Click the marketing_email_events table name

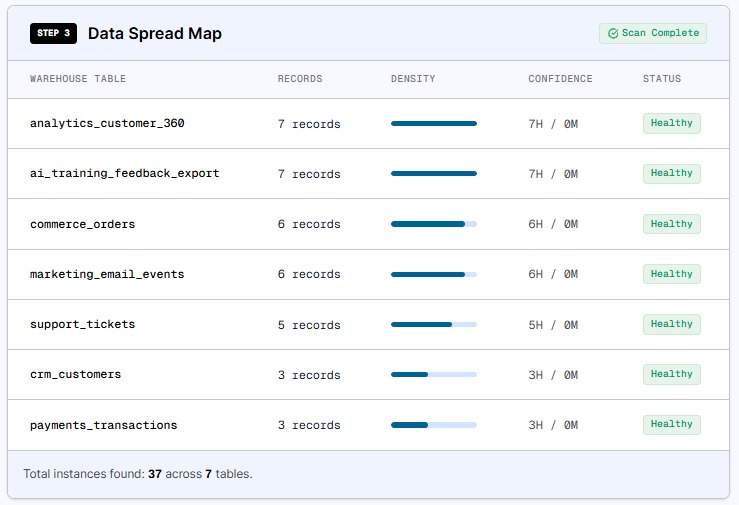coord(107,274)
